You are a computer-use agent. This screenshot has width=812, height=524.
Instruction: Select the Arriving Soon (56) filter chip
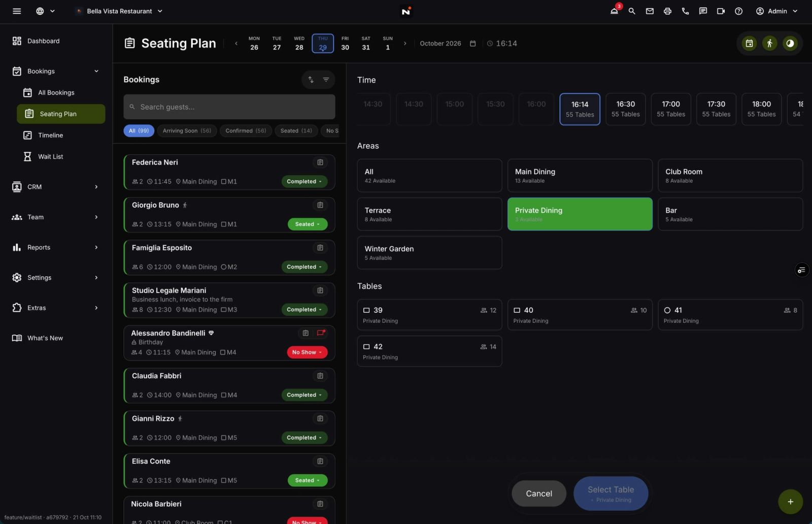187,131
